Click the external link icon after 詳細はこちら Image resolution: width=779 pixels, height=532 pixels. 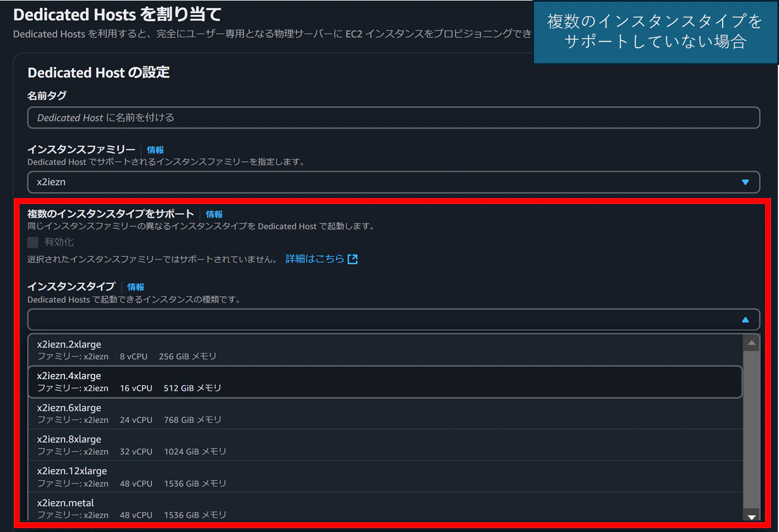(x=353, y=259)
